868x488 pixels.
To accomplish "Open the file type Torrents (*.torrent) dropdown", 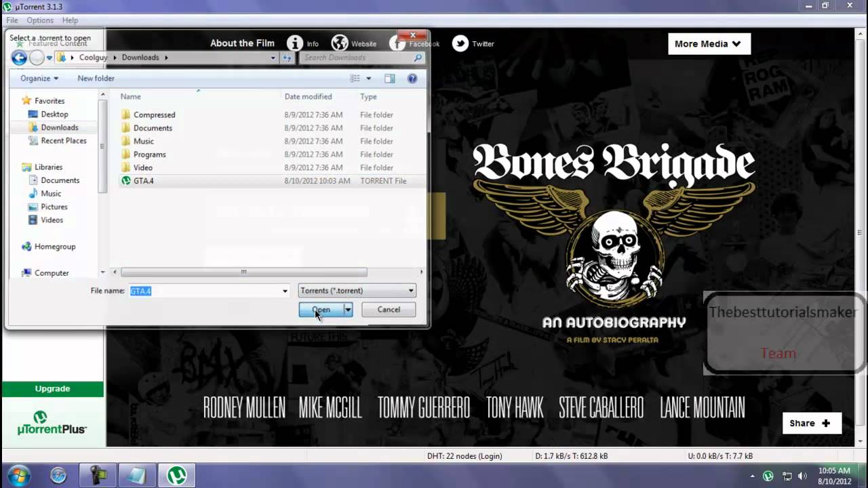I will pyautogui.click(x=357, y=291).
